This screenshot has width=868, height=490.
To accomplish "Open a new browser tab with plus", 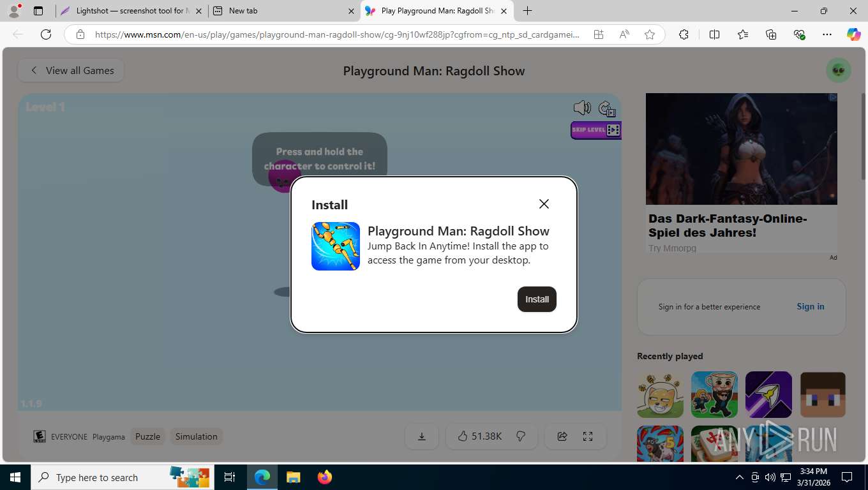I will click(x=527, y=11).
